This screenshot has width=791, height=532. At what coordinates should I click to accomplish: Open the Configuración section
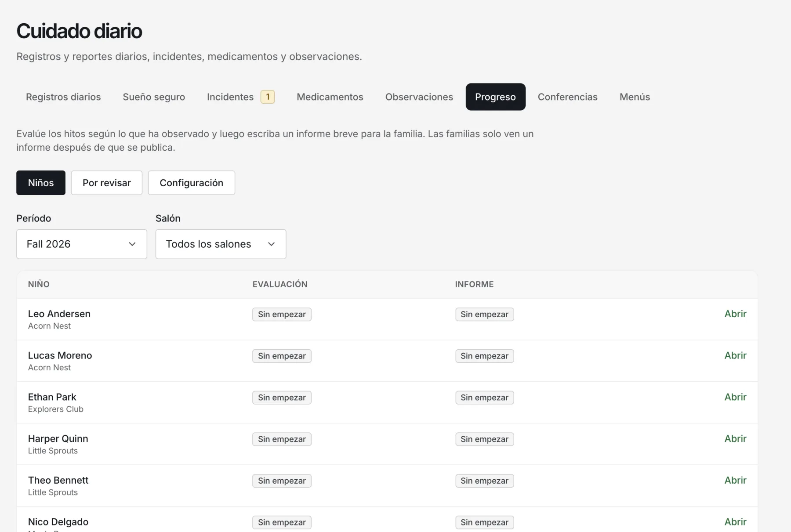192,183
